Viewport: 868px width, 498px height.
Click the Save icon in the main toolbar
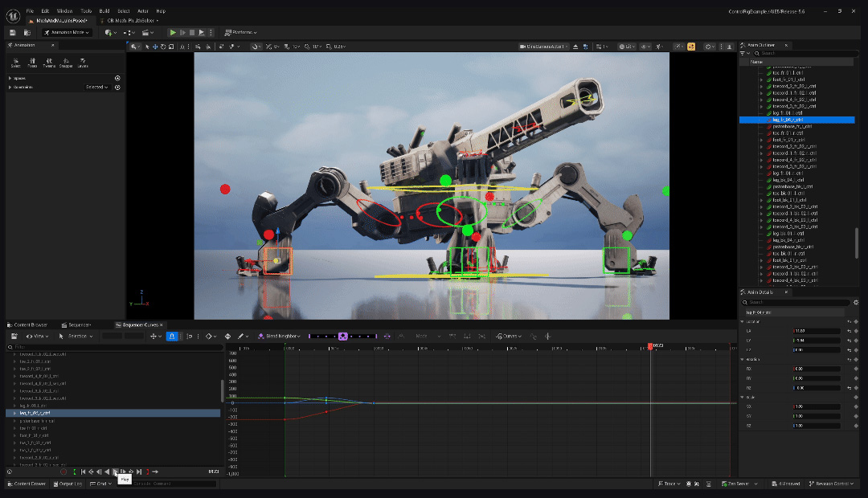(14, 32)
